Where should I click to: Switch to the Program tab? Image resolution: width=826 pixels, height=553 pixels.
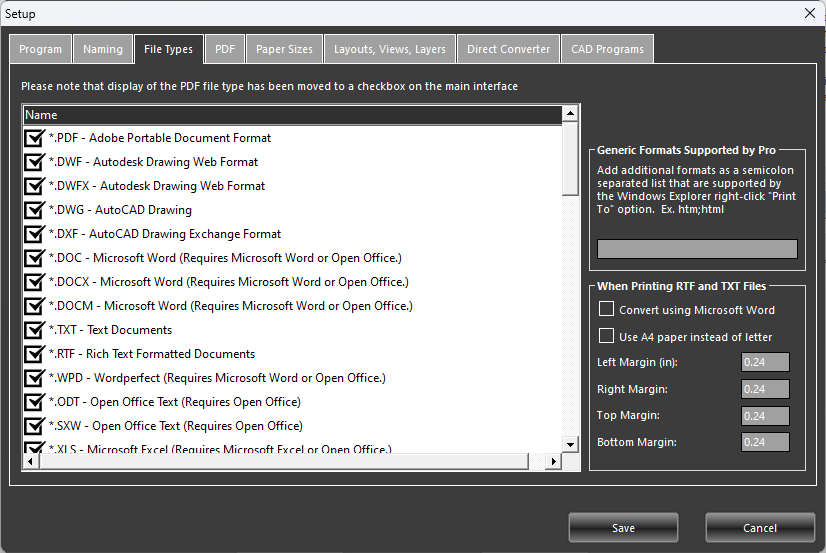[41, 49]
